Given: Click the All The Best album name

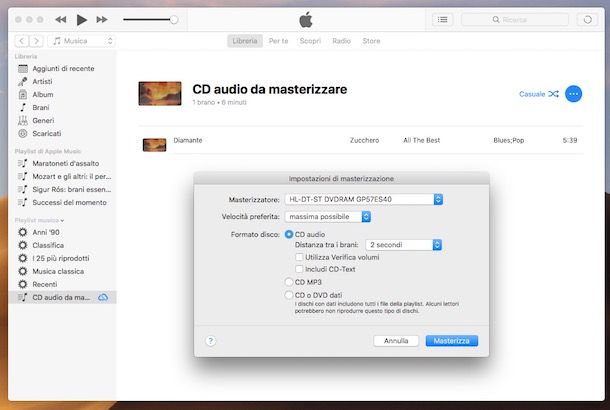Looking at the screenshot, I should (421, 140).
